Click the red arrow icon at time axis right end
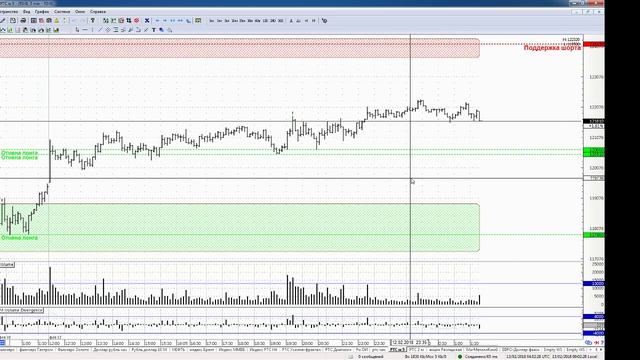Screen dimensions: 640x360 pos(596,343)
